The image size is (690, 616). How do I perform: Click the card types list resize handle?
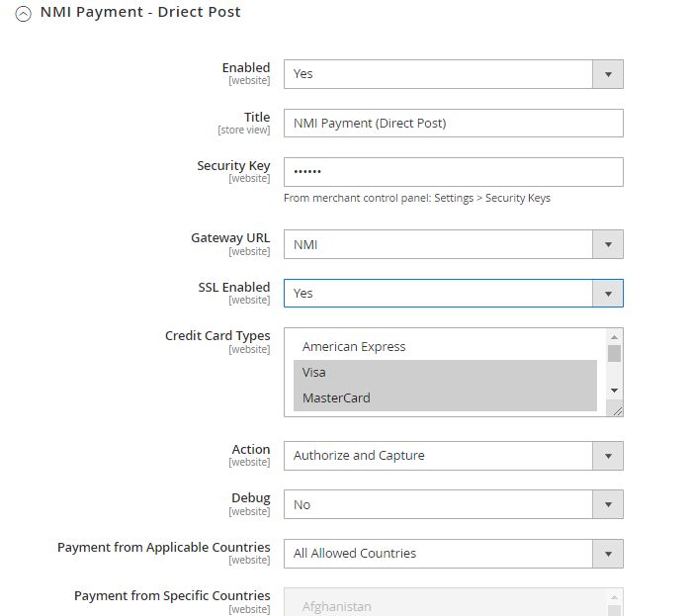click(x=617, y=409)
